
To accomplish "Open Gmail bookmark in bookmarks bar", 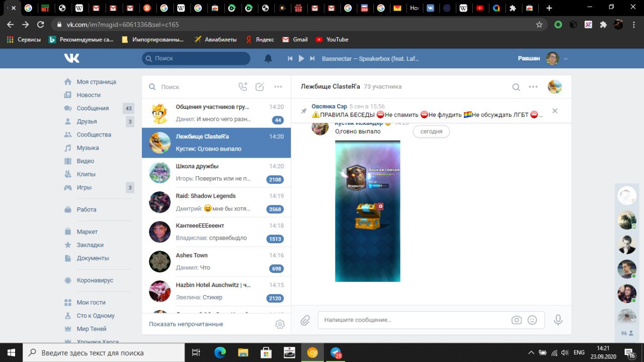I will click(295, 39).
